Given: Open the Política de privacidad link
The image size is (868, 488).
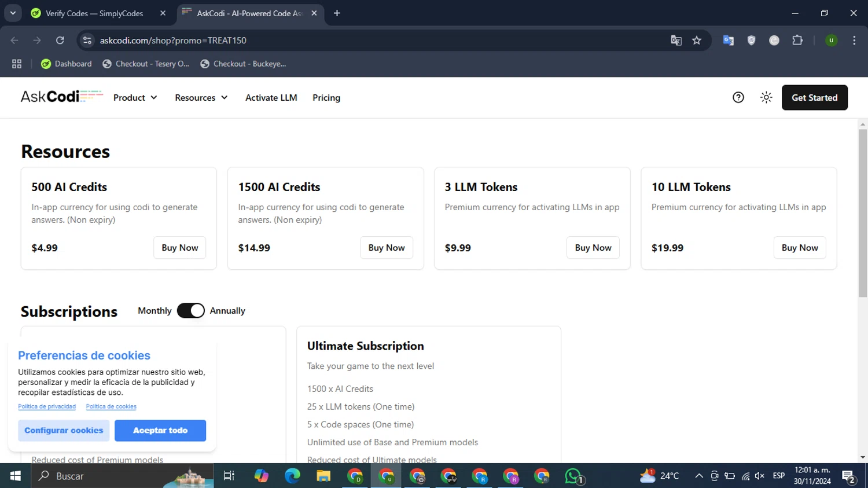Looking at the screenshot, I should coord(47,406).
